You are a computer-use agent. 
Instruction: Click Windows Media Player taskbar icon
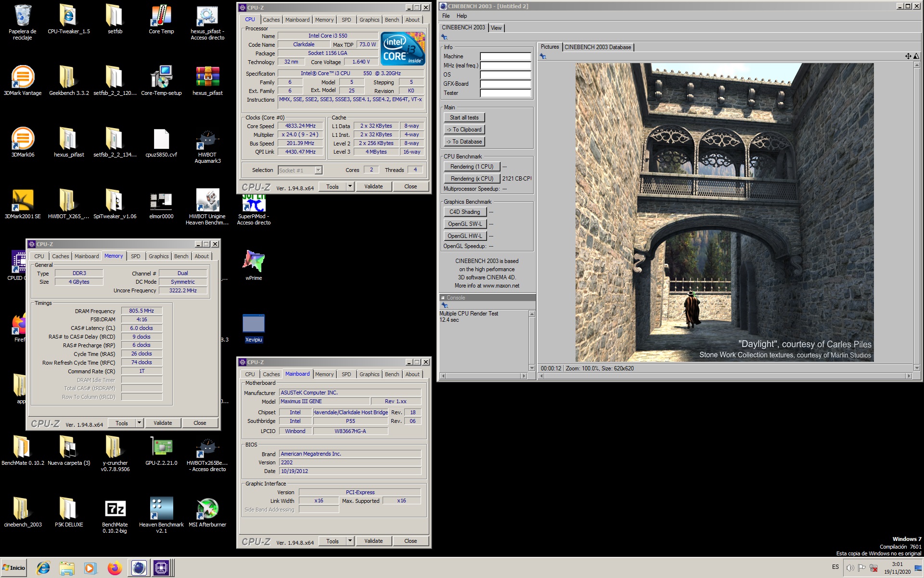click(90, 568)
